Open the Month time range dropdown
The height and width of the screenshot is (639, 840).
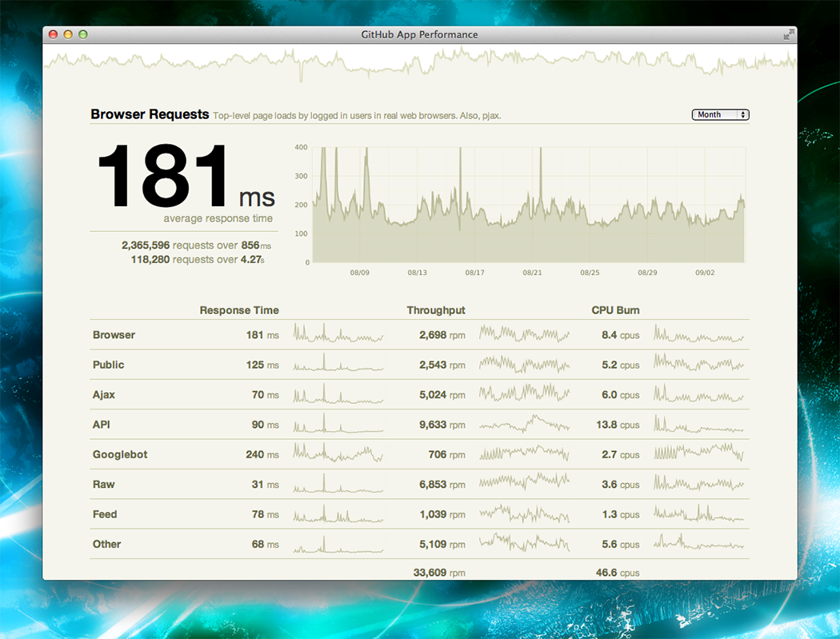[720, 115]
